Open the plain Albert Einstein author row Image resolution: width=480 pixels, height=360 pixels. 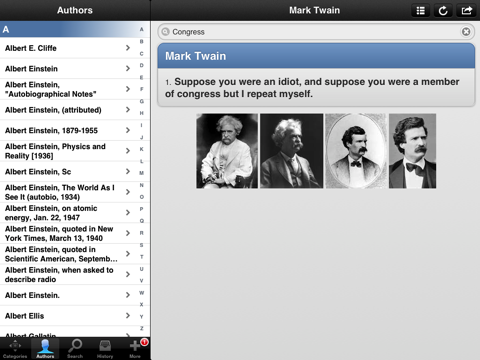(68, 69)
